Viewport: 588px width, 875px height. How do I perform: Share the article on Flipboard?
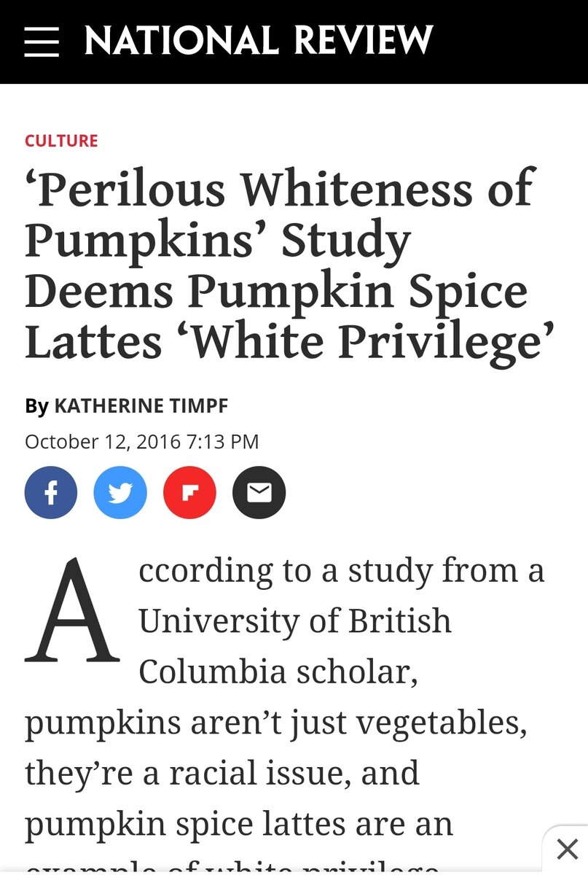coord(189,493)
